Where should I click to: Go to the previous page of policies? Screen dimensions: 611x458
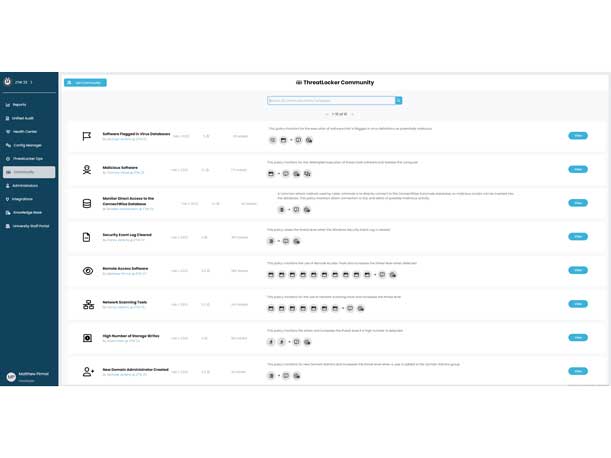click(326, 114)
